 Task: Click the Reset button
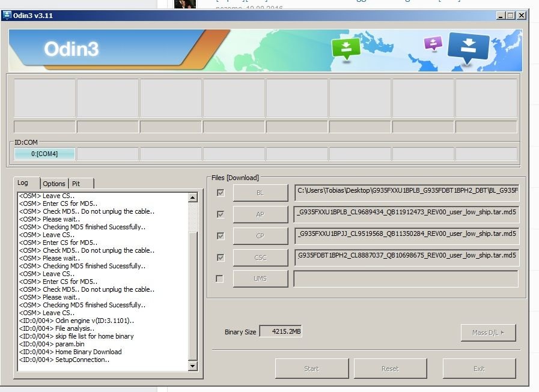tap(390, 369)
